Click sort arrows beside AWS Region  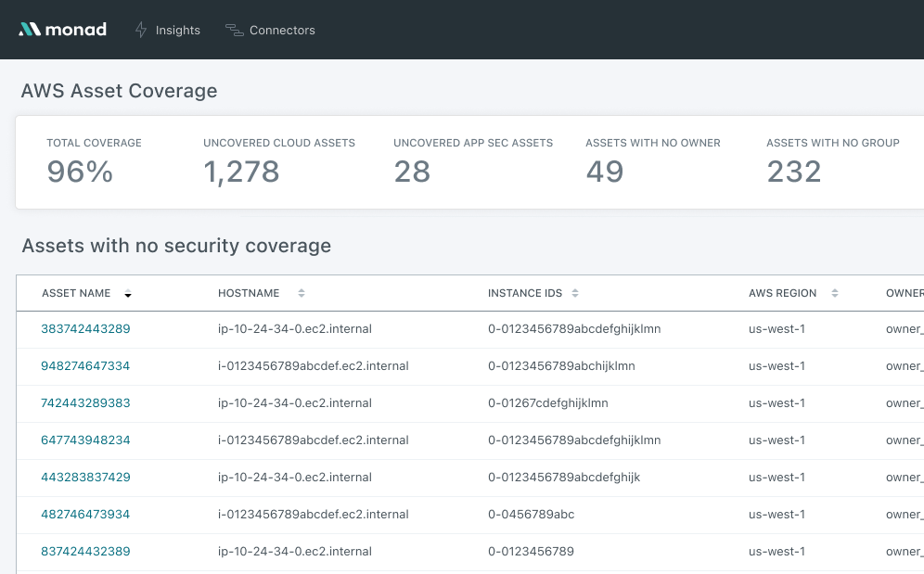835,293
